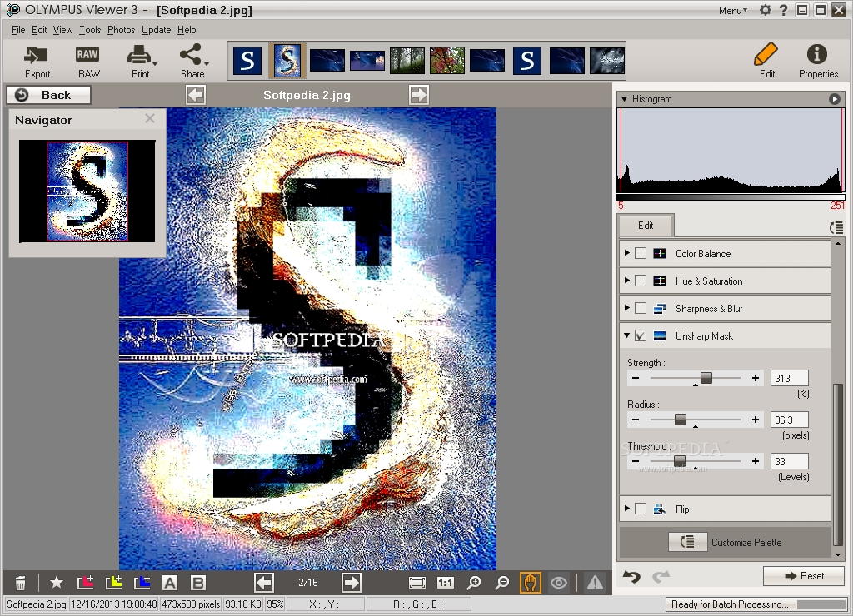Click the Back button
This screenshot has width=853, height=616.
pos(48,95)
